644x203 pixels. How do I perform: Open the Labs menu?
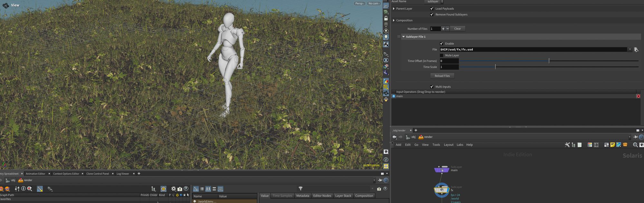point(460,145)
